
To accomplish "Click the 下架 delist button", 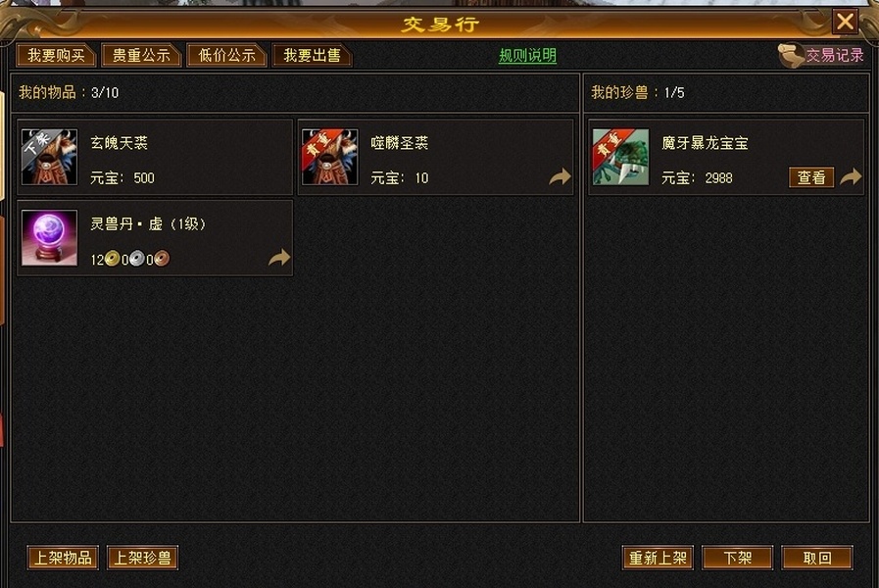I will pyautogui.click(x=737, y=558).
